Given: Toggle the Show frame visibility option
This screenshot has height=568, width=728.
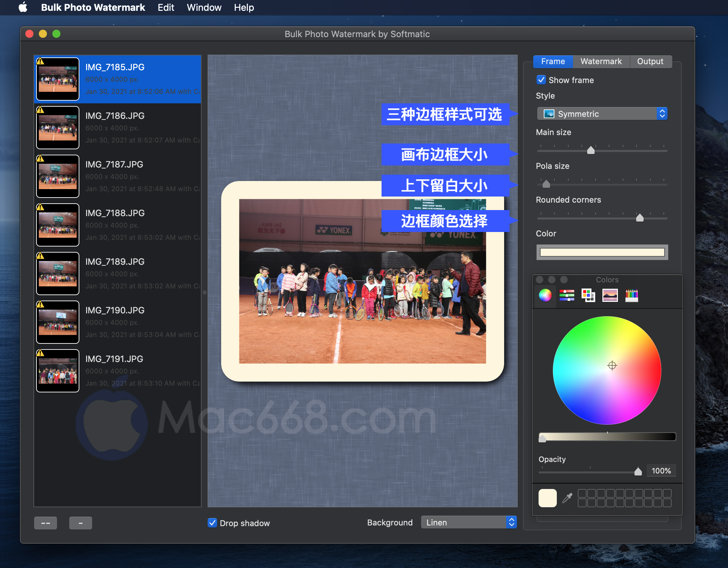Looking at the screenshot, I should click(x=541, y=80).
